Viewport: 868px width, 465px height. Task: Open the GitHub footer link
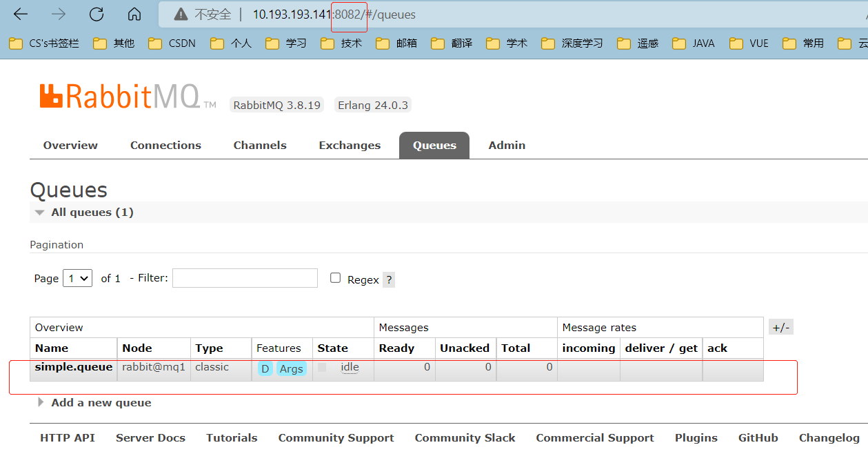(x=758, y=438)
